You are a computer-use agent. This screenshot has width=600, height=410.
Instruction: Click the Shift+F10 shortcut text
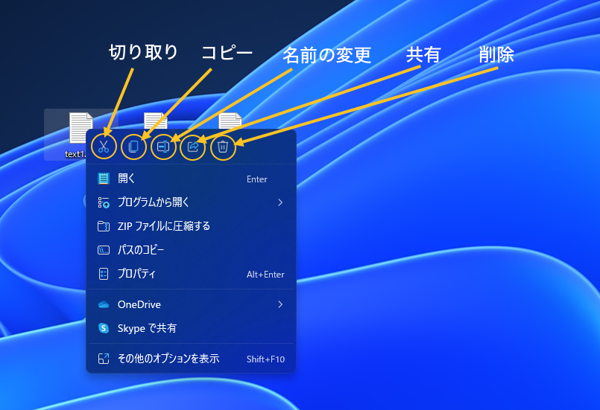click(x=266, y=359)
